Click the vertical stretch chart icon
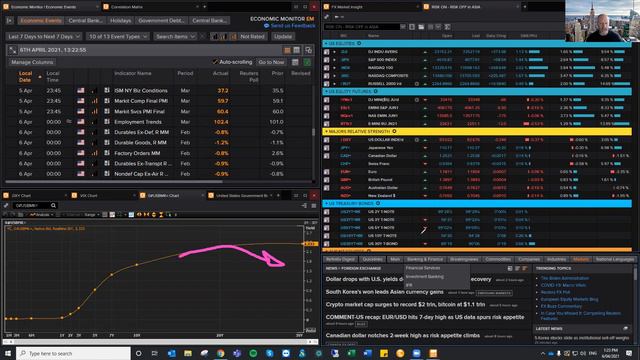Screen dimensions: 640x360 [x=153, y=215]
